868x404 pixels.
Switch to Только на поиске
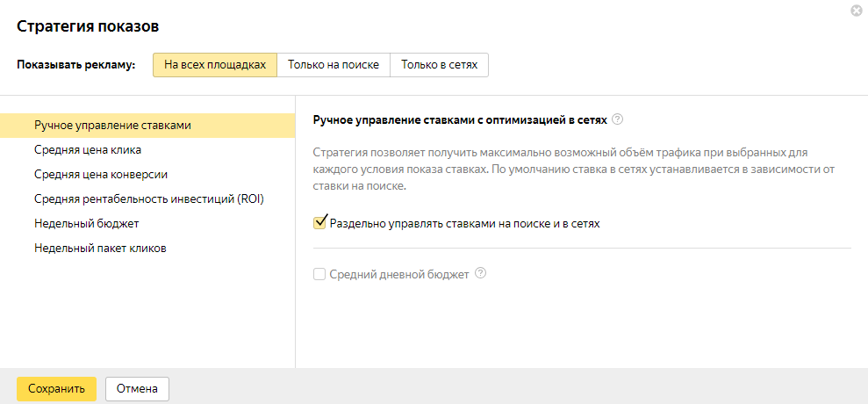pos(334,65)
